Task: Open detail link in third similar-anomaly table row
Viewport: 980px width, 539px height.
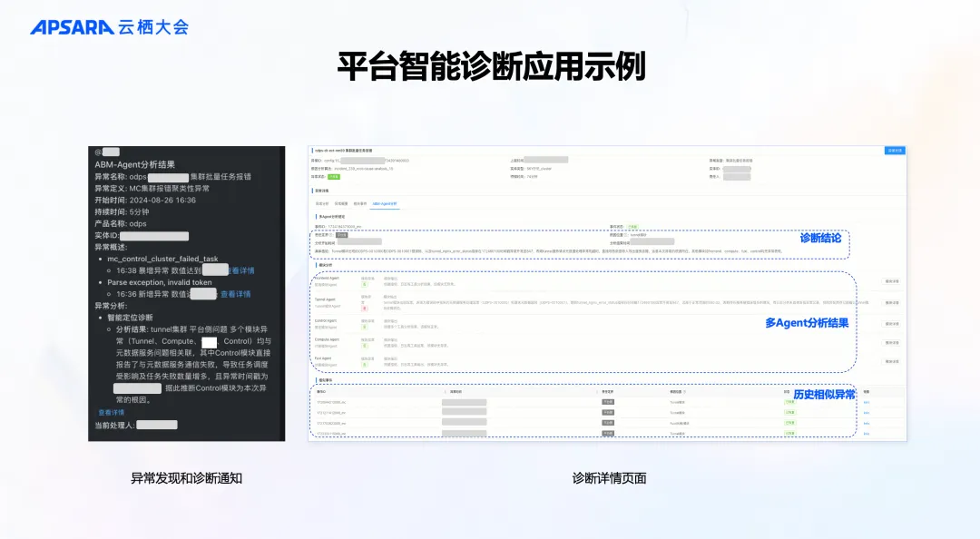Action: click(867, 424)
